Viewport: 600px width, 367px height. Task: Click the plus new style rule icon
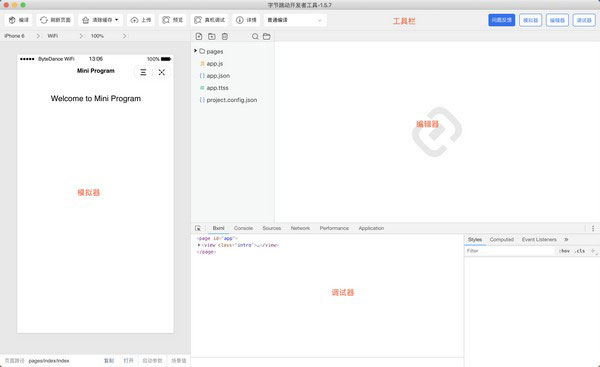593,251
